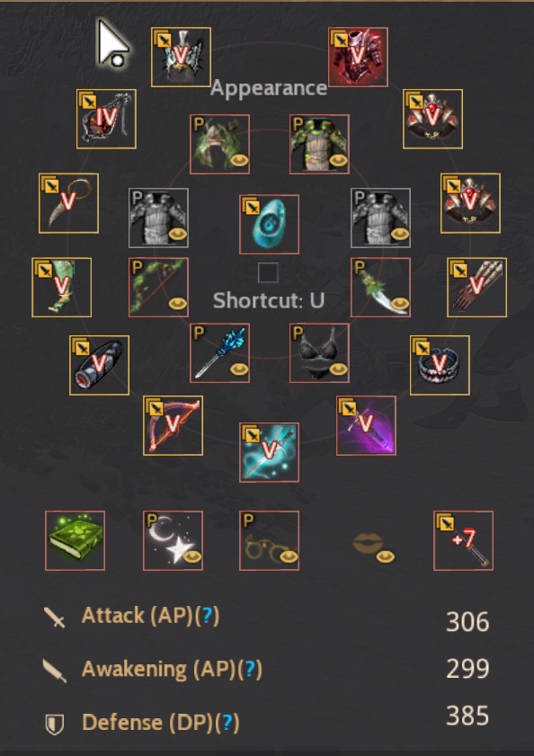Viewport: 534px width, 756px height.
Task: Click the toothed ring accessory slot
Action: 440,365
